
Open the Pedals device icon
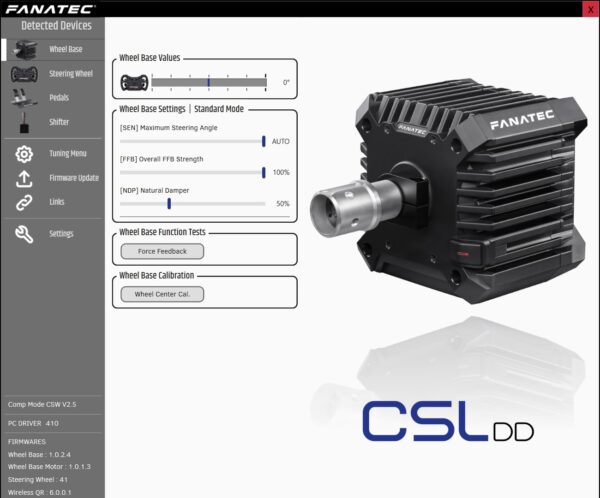tap(24, 98)
